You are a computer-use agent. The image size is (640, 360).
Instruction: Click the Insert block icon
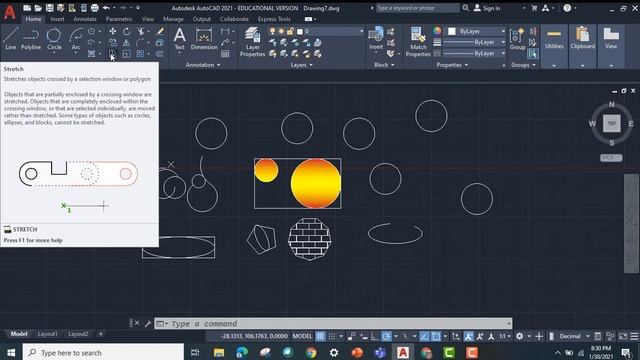(376, 38)
